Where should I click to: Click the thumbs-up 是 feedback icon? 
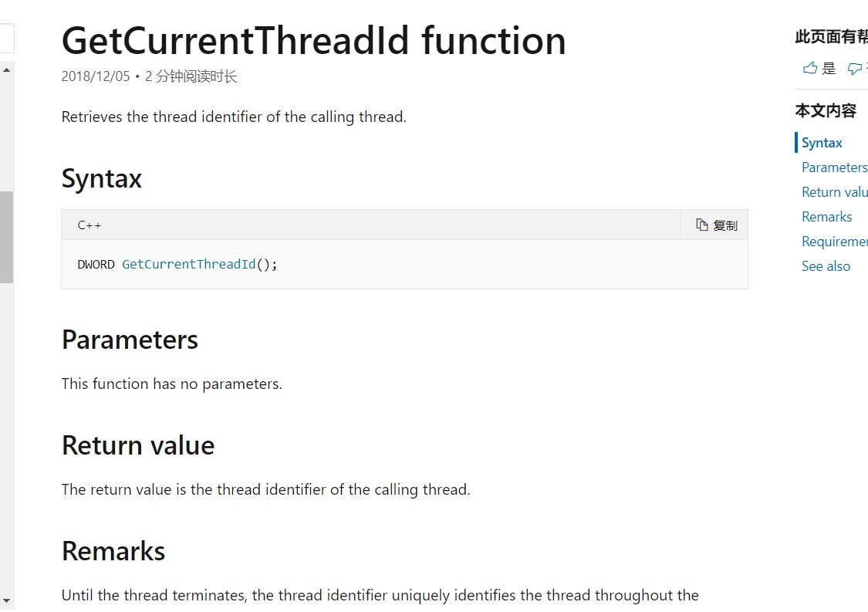pyautogui.click(x=810, y=69)
